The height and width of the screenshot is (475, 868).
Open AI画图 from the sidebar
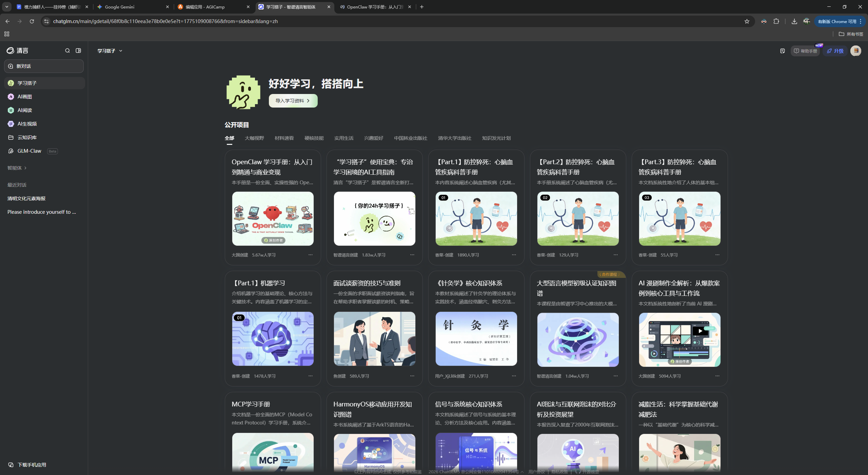pyautogui.click(x=25, y=96)
